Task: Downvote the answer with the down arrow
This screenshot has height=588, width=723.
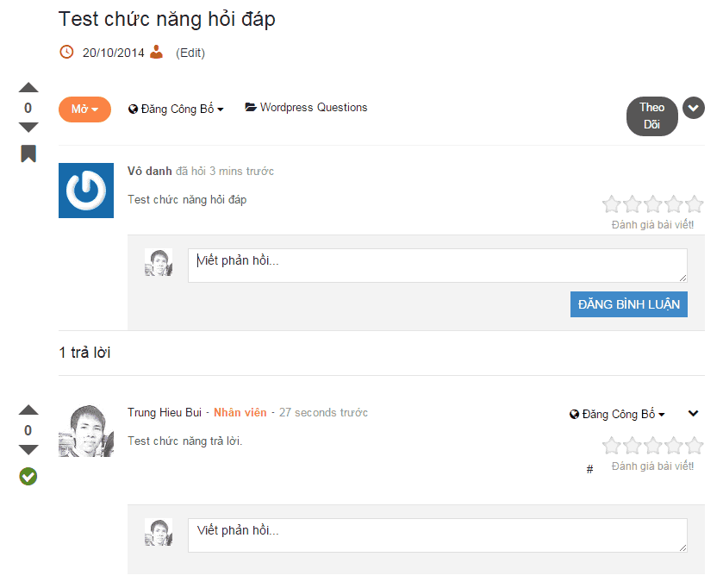Action: [x=28, y=449]
